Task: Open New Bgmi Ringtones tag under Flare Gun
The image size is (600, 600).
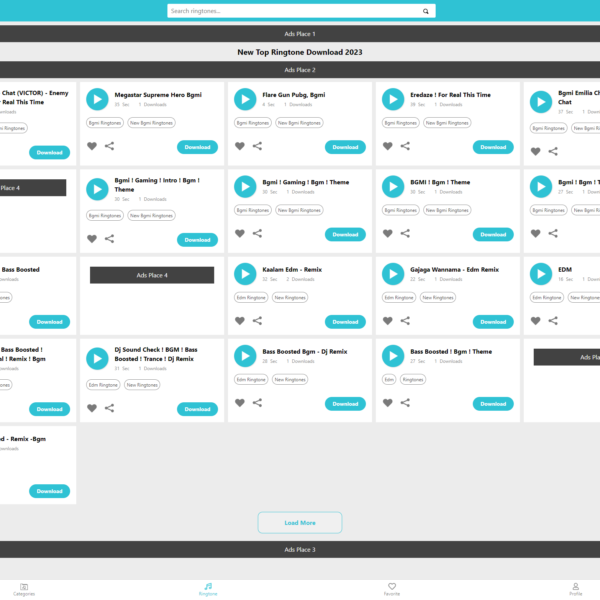Action: (x=299, y=123)
